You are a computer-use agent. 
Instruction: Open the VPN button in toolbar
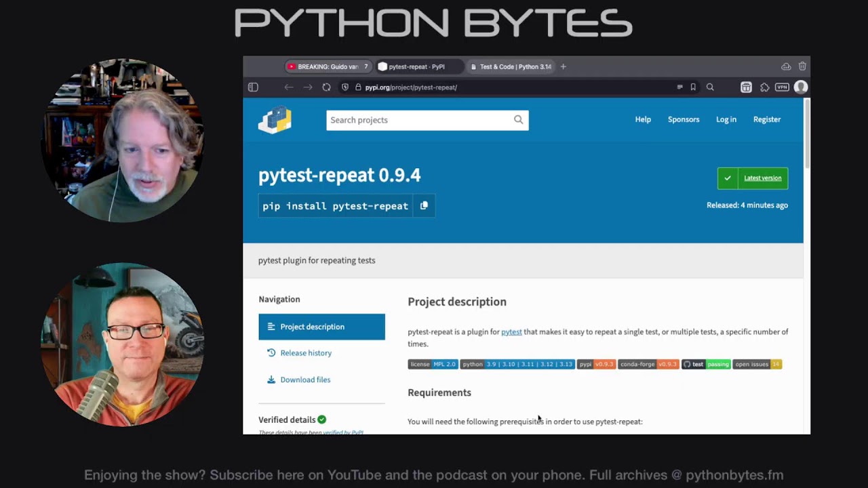pos(782,87)
